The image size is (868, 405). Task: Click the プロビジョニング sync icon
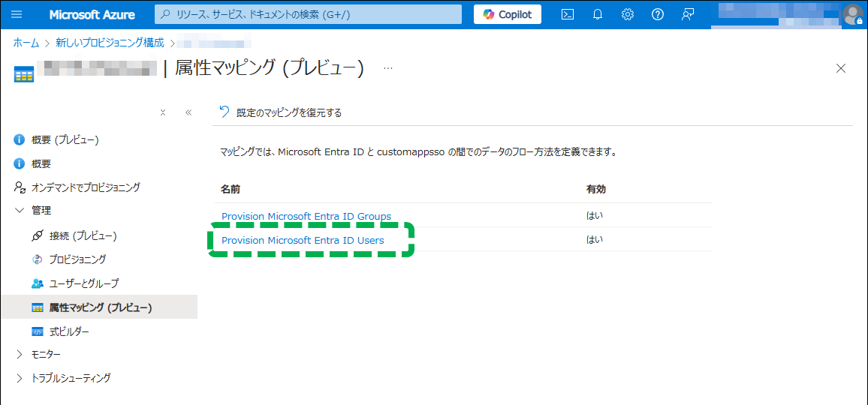point(37,259)
